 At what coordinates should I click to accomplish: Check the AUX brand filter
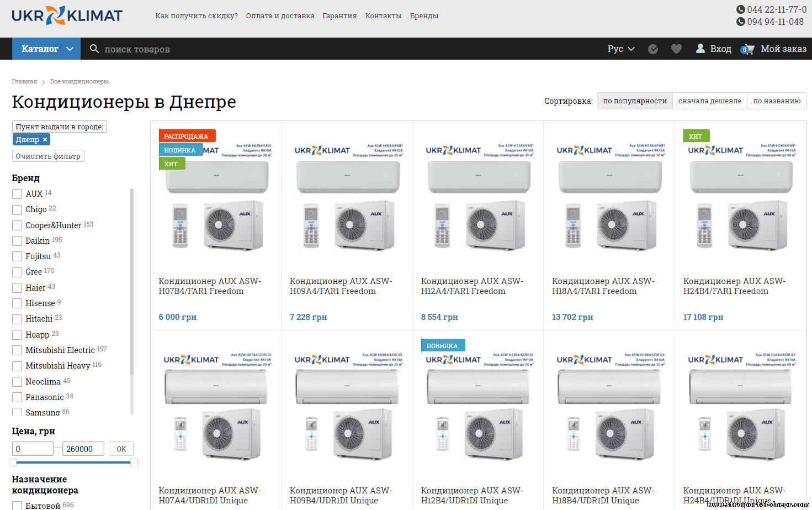pos(17,194)
